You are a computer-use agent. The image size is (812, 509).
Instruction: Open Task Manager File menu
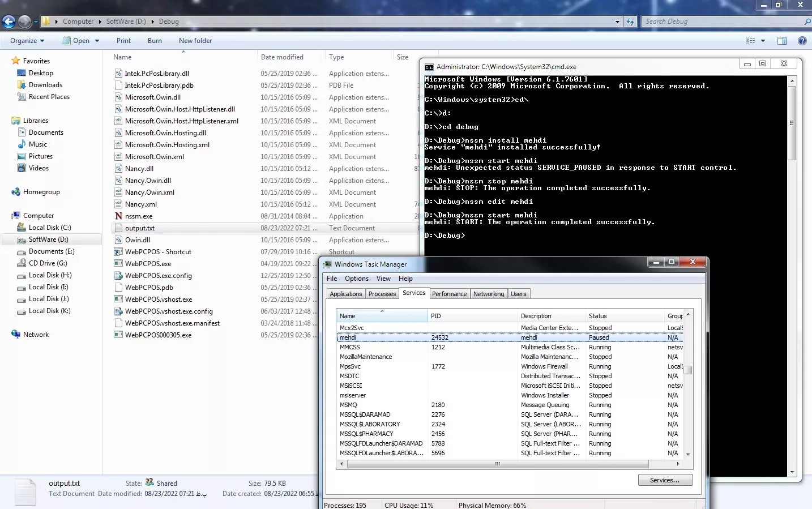point(332,279)
